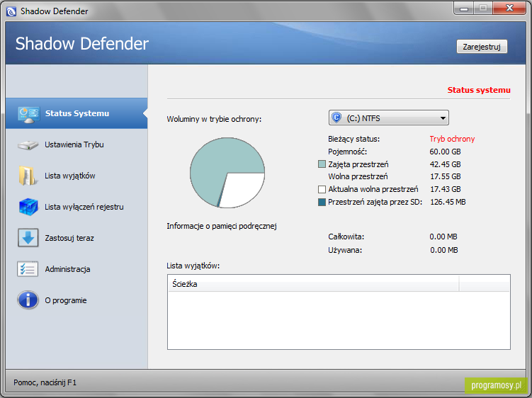Image resolution: width=532 pixels, height=398 pixels.
Task: Click the O programie info icon
Action: pos(28,300)
